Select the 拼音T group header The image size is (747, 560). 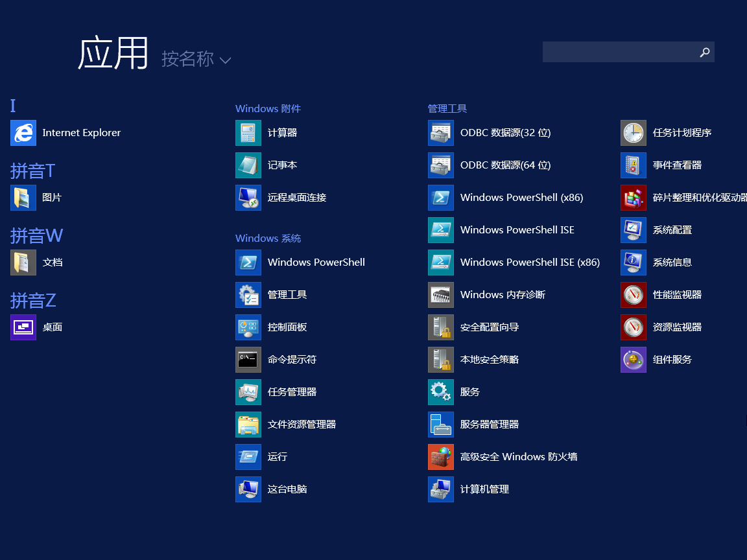tap(33, 170)
